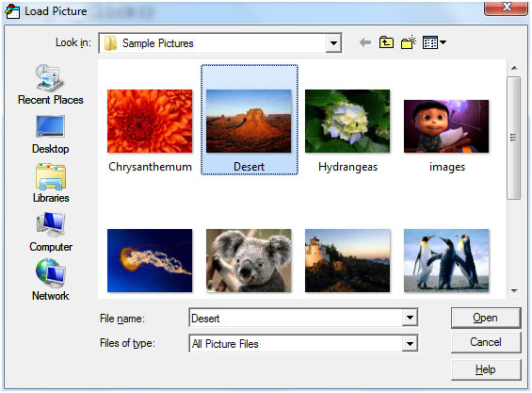The image size is (532, 393).
Task: Go to Desktop location
Action: (50, 135)
